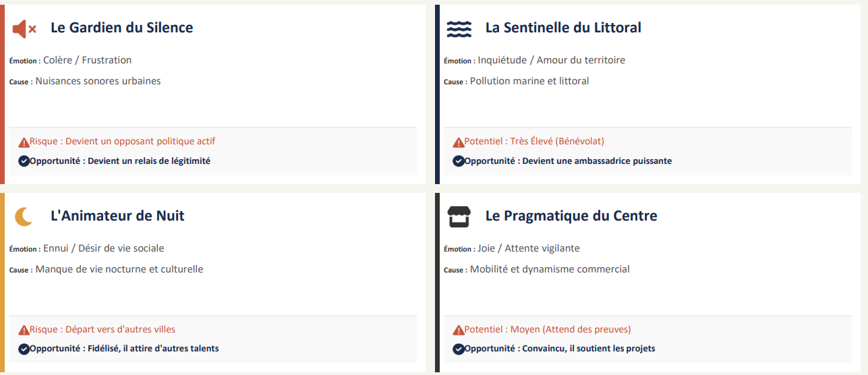868x375 pixels.
Task: Select the 'Le Gardien du Silence' heading
Action: (x=121, y=28)
